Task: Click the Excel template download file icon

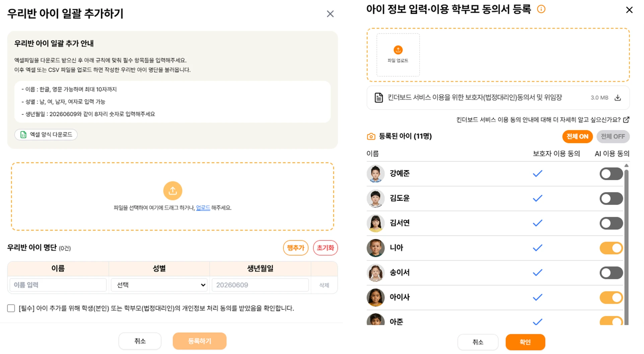Action: tap(23, 135)
